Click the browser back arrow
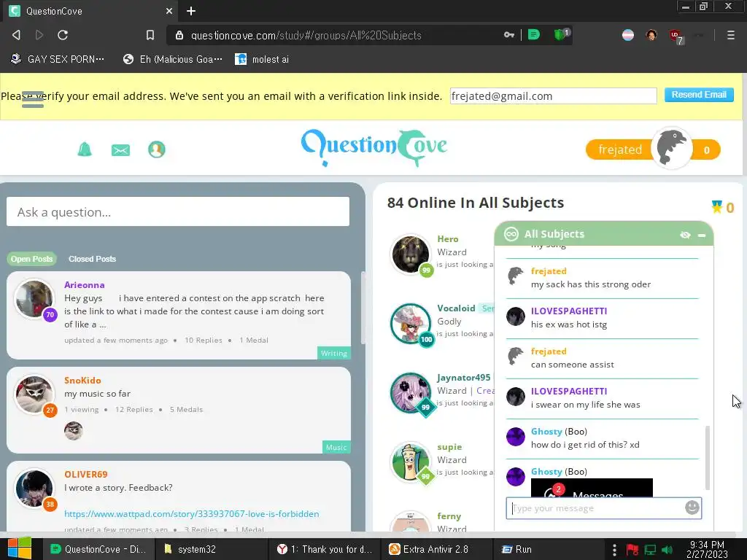The height and width of the screenshot is (560, 747). point(16,35)
